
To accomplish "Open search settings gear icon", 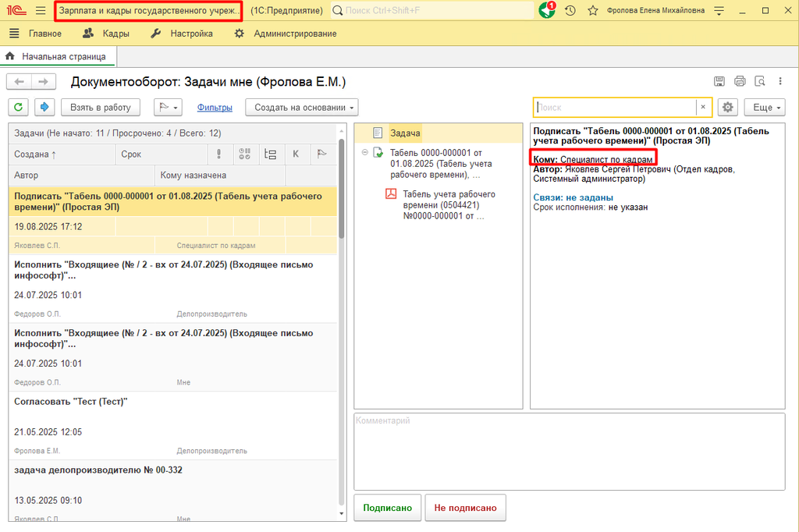I will click(727, 107).
